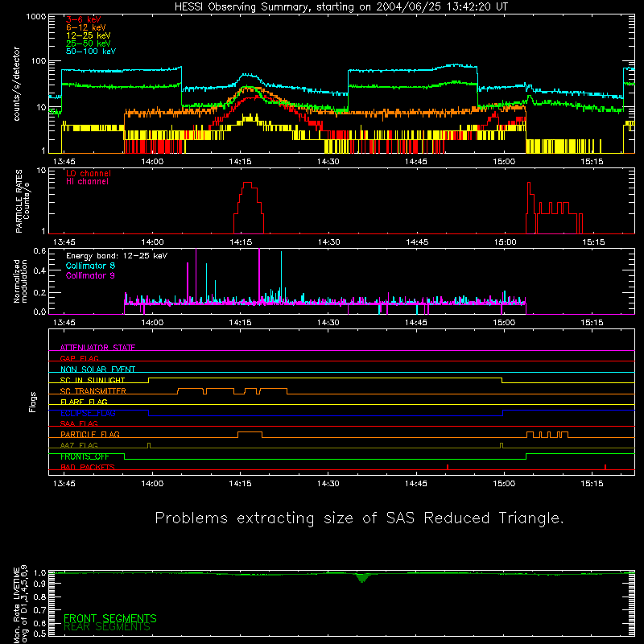Screen dimensions: 644x644
Task: Click the PARTICLE FLAG label
Action: [90, 434]
